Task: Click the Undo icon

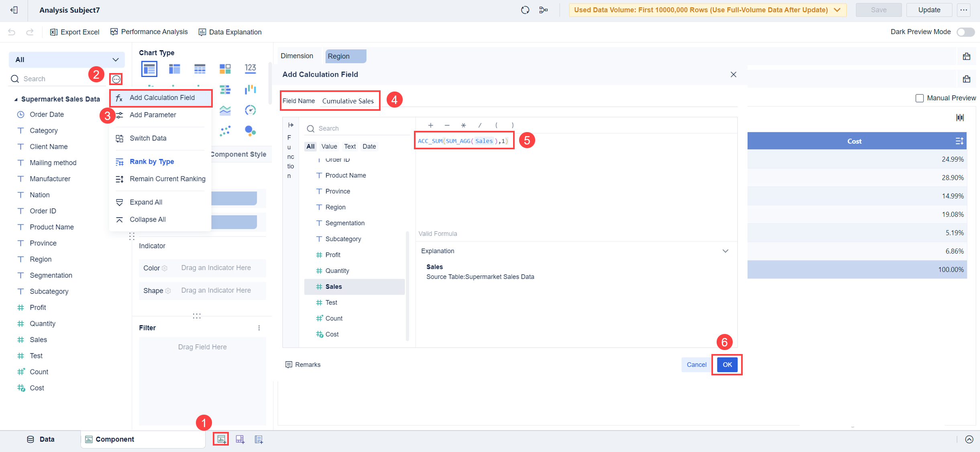Action: pos(11,32)
